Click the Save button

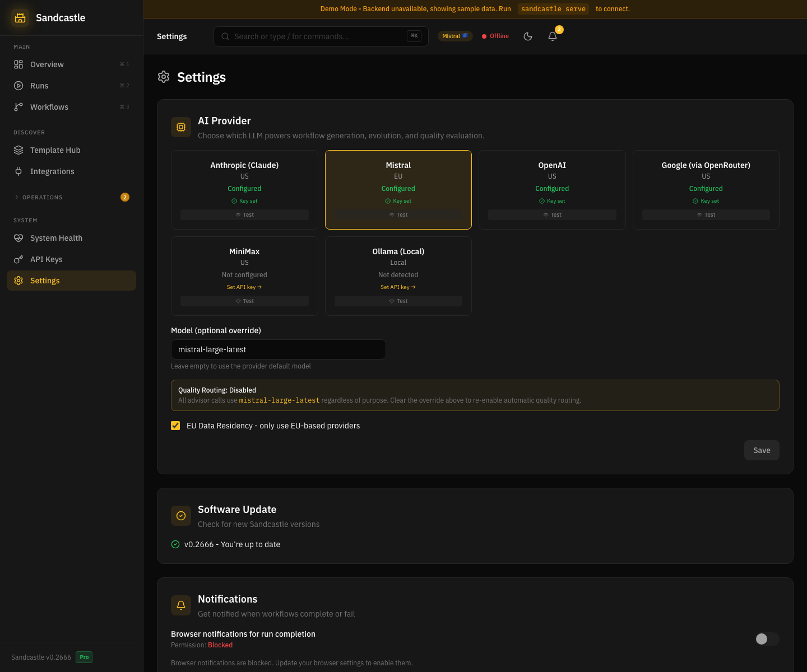tap(762, 450)
